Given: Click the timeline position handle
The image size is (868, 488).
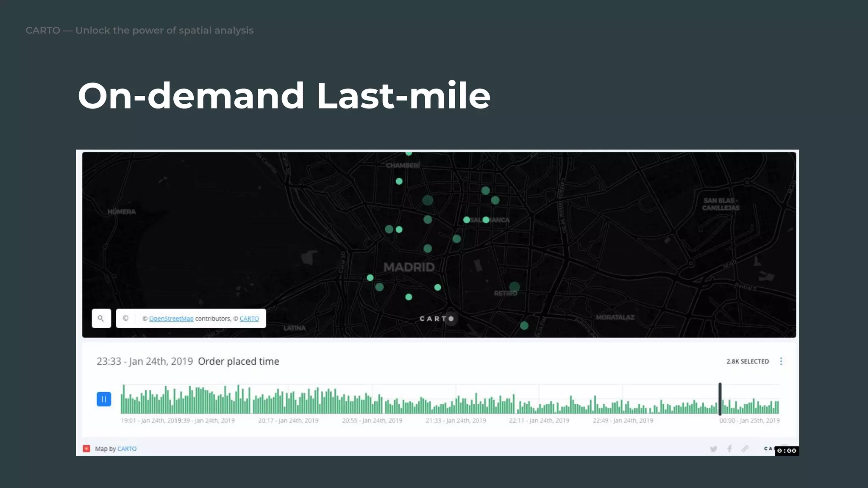Looking at the screenshot, I should point(720,399).
